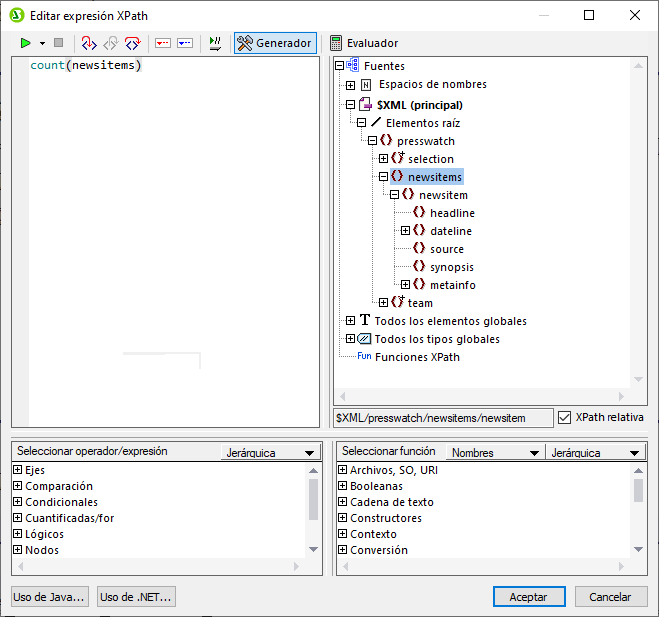Click the green checkmark lines toolbar icon

point(215,43)
